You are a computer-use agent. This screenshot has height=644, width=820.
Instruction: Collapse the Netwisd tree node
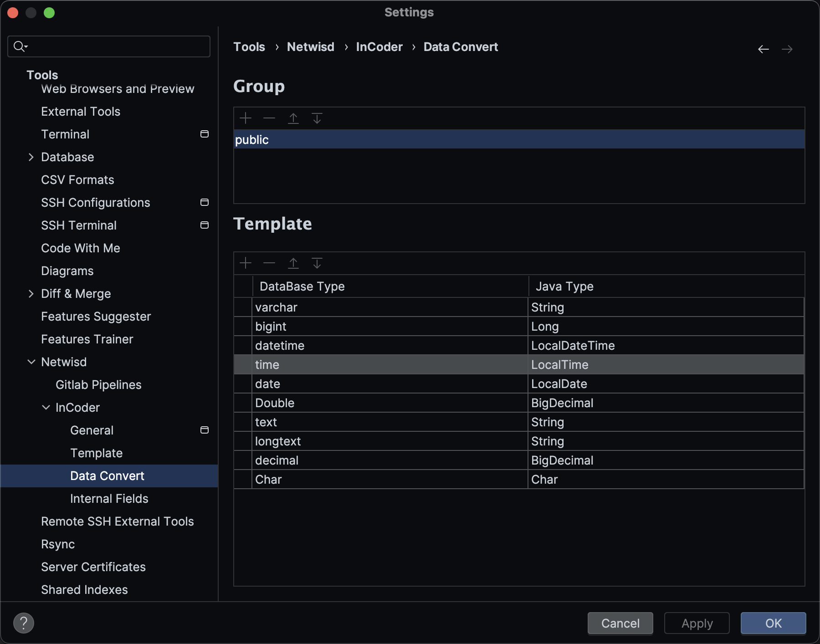(x=31, y=362)
